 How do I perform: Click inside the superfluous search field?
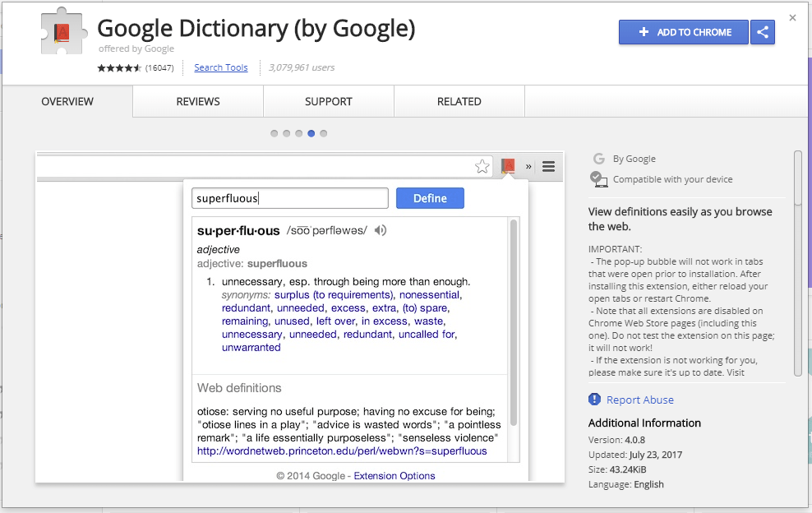point(289,198)
